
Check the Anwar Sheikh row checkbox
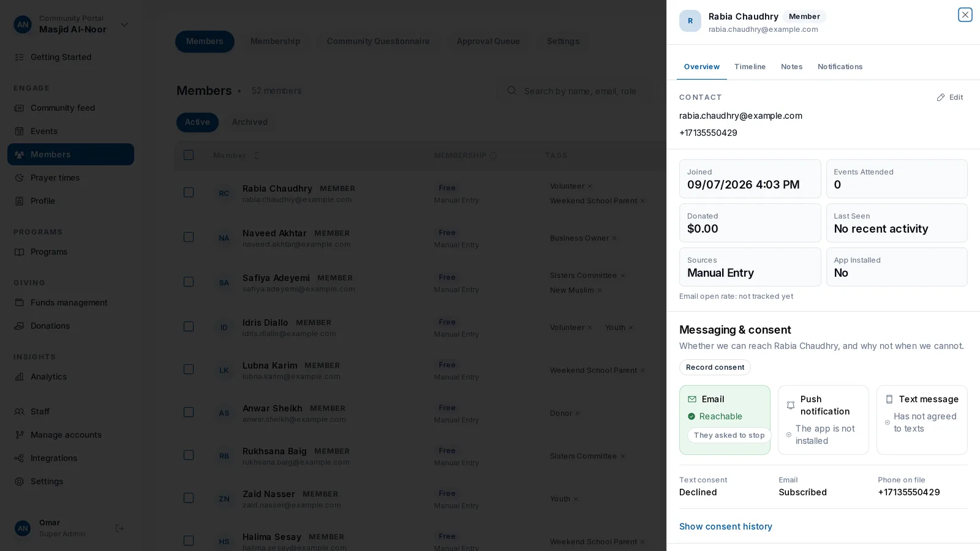(189, 412)
